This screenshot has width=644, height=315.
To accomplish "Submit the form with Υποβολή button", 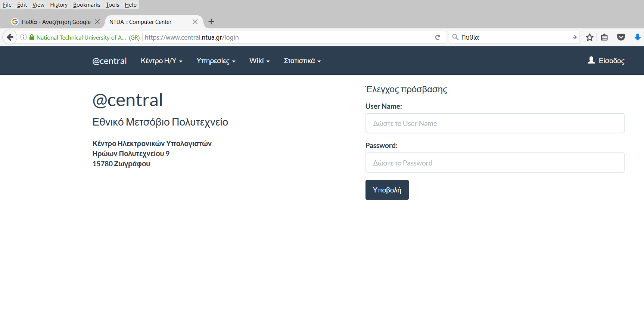I will [x=387, y=190].
